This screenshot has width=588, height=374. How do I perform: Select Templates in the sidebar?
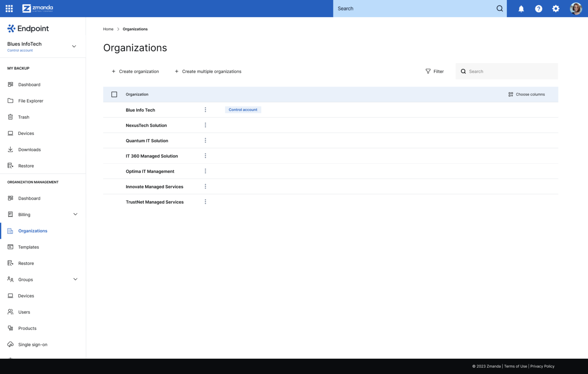(28, 247)
